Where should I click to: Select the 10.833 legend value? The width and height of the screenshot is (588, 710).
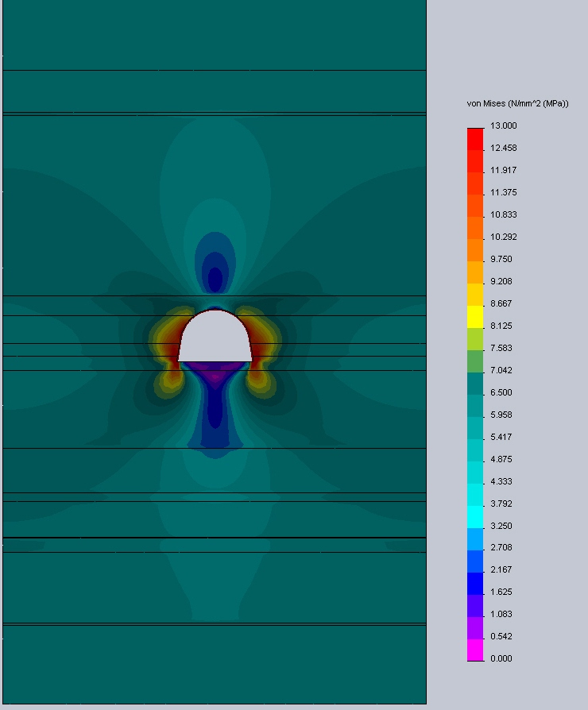[503, 214]
